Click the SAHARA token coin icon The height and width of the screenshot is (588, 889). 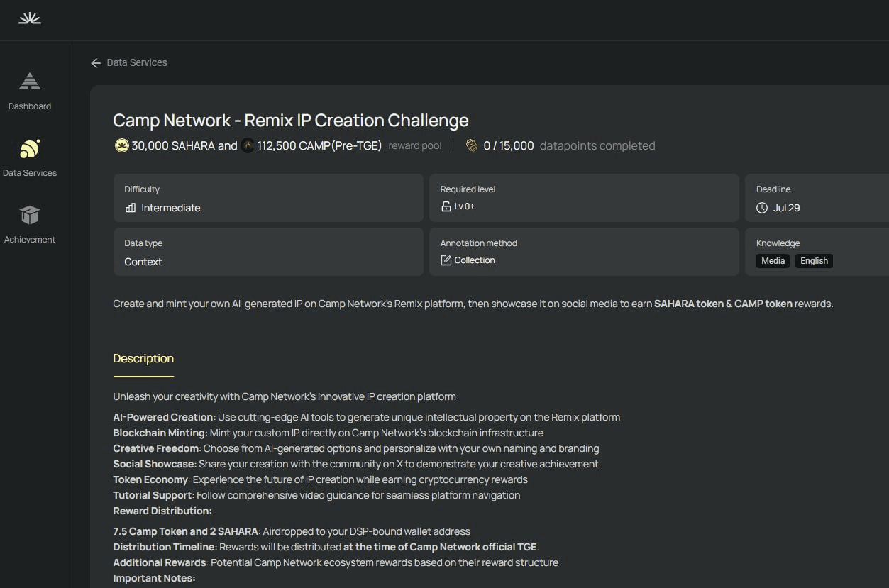point(121,145)
